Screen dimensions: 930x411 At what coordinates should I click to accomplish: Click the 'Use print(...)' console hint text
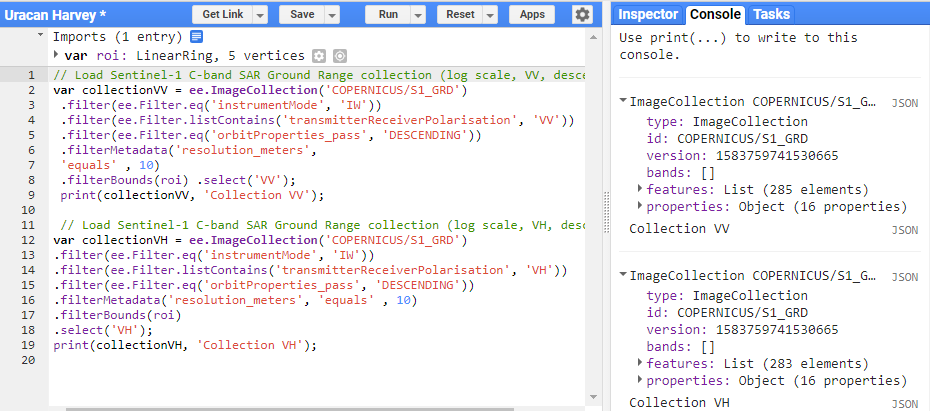738,46
